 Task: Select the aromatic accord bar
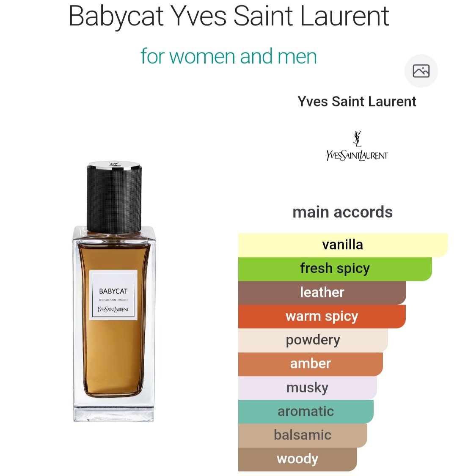pyautogui.click(x=306, y=412)
